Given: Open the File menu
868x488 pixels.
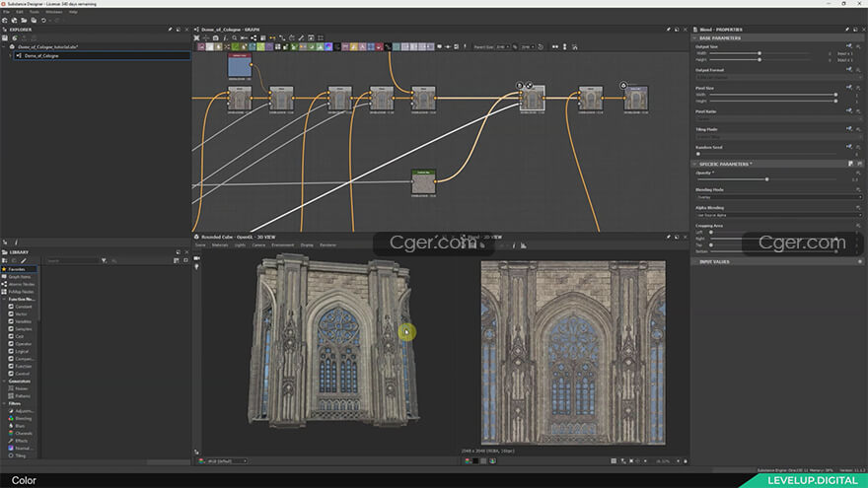Looking at the screenshot, I should click(x=6, y=12).
